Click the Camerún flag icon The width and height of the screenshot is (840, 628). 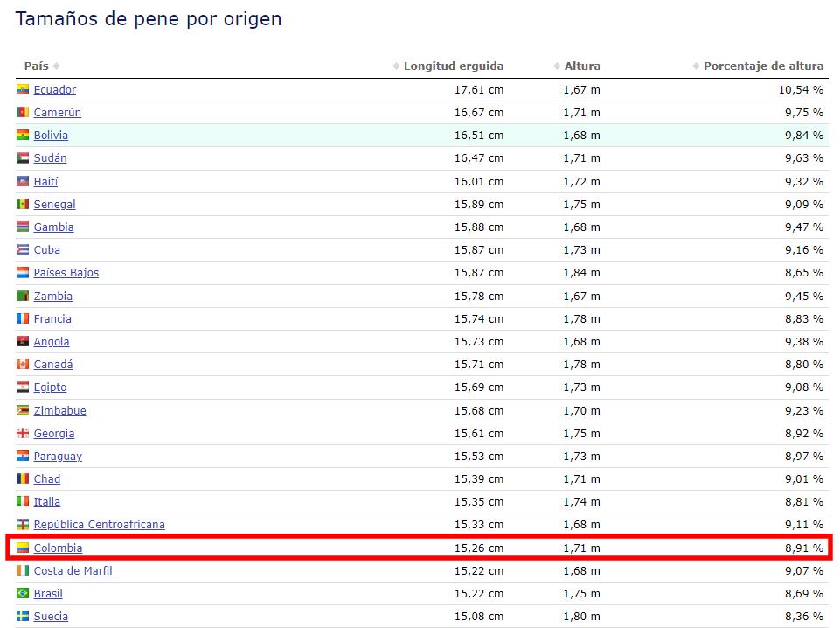click(23, 113)
